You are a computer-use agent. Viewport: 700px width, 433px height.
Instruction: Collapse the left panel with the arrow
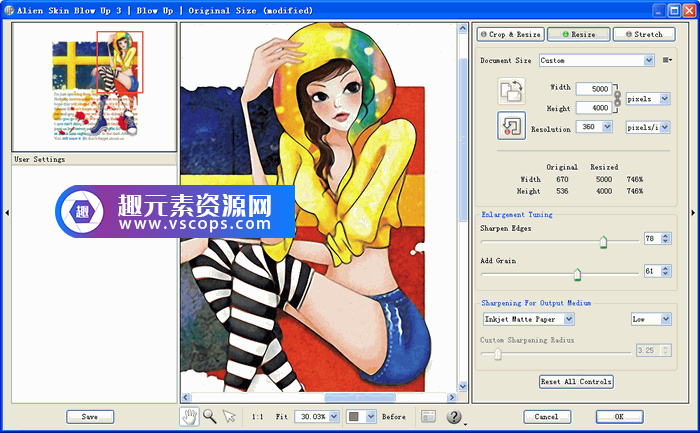[6, 212]
